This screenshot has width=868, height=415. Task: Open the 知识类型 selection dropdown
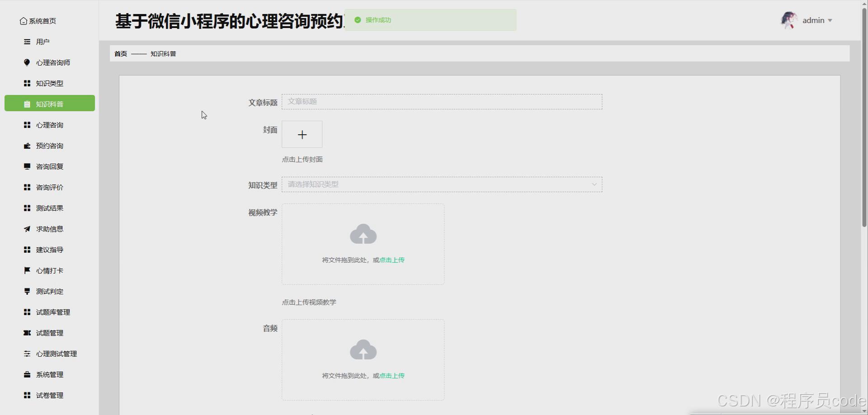click(x=442, y=184)
